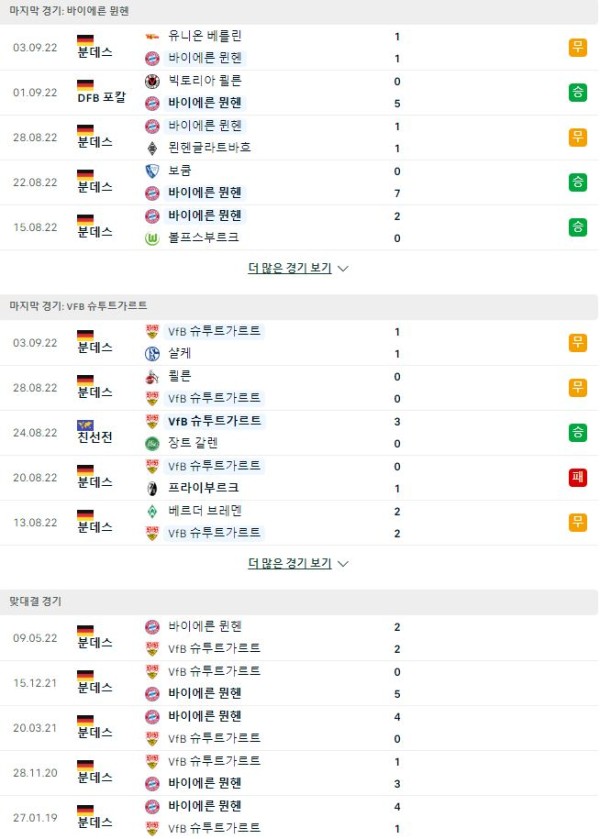Image resolution: width=600 pixels, height=839 pixels.
Task: Click the orange draw badge for Union Berlin match
Action: tap(578, 47)
